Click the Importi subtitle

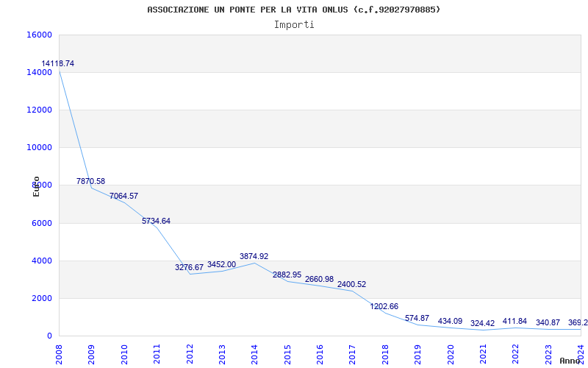point(294,25)
